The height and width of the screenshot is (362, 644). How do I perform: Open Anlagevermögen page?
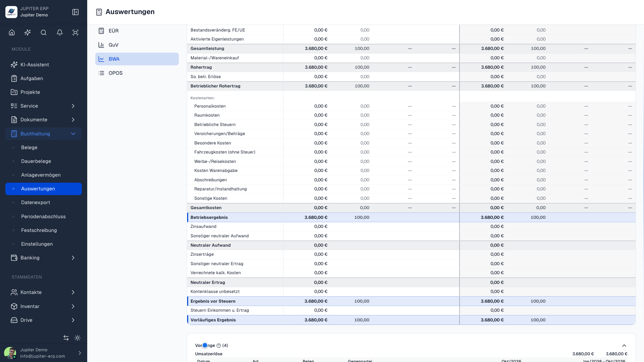[44, 175]
